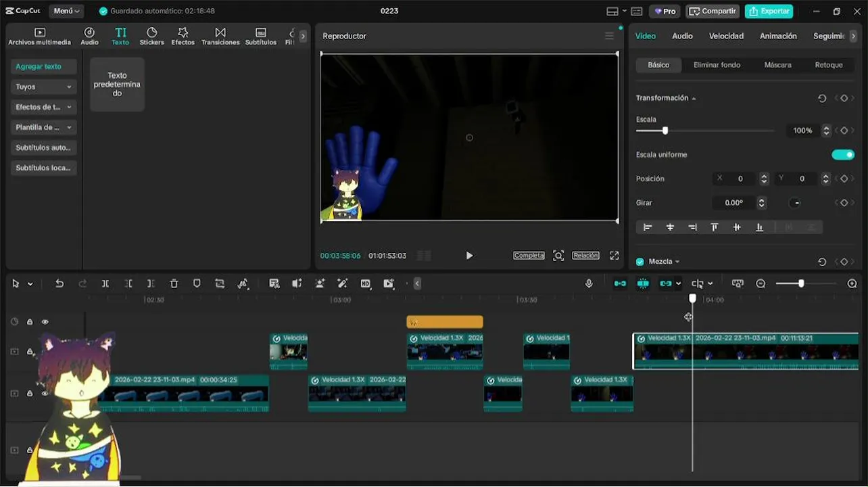Start voice-over recording with microphone icon
The width and height of the screenshot is (868, 487).
tap(589, 283)
